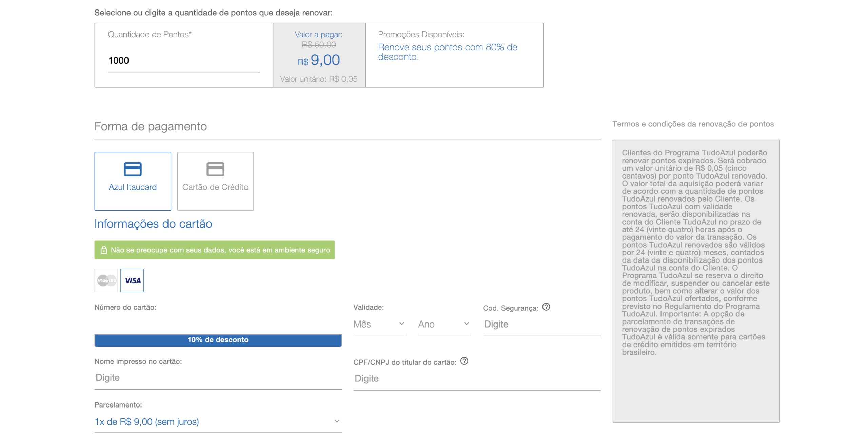
Task: Focus the Nome impresso no cartão field
Action: pyautogui.click(x=218, y=378)
